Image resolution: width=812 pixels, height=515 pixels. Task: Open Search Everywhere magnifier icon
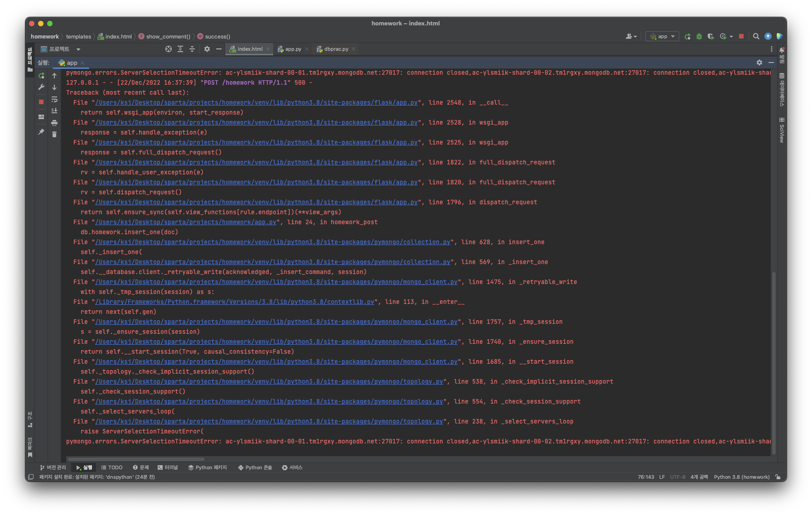pos(756,36)
